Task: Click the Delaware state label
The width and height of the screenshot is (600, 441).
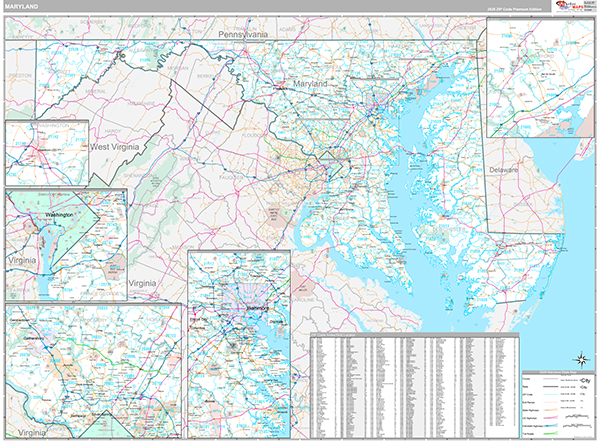Action: [503, 170]
